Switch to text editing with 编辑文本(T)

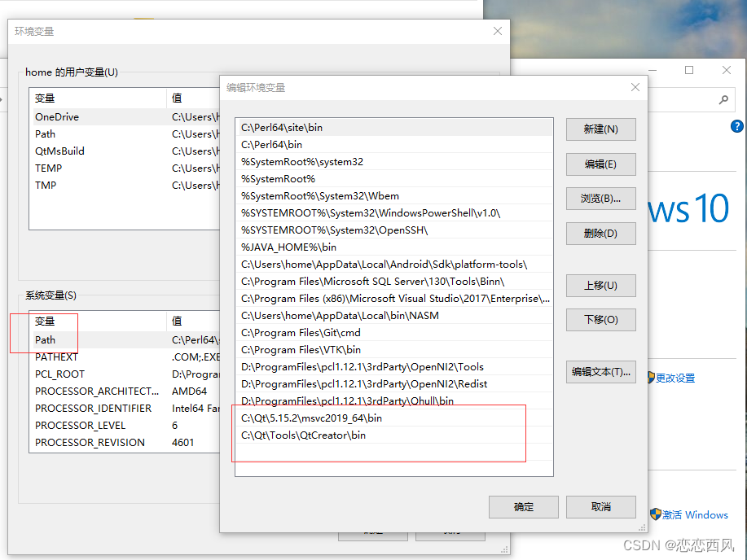point(600,371)
